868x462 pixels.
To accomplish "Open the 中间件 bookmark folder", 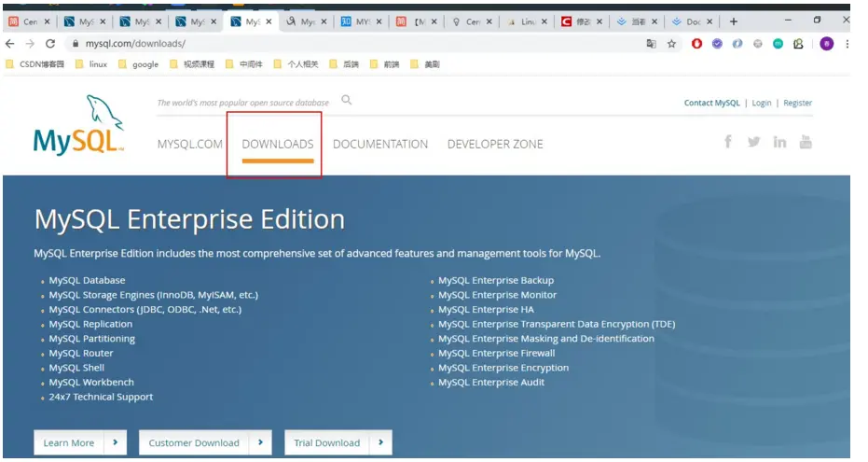I will point(244,64).
